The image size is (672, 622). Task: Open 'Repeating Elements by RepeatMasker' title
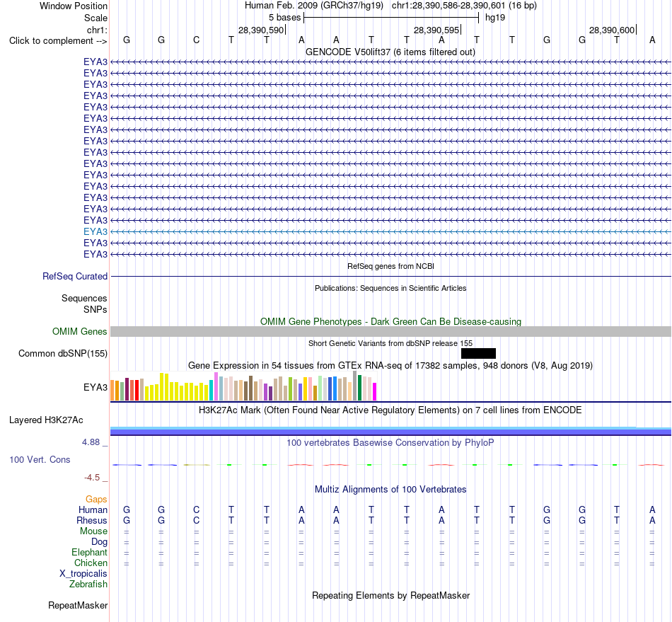click(x=391, y=595)
